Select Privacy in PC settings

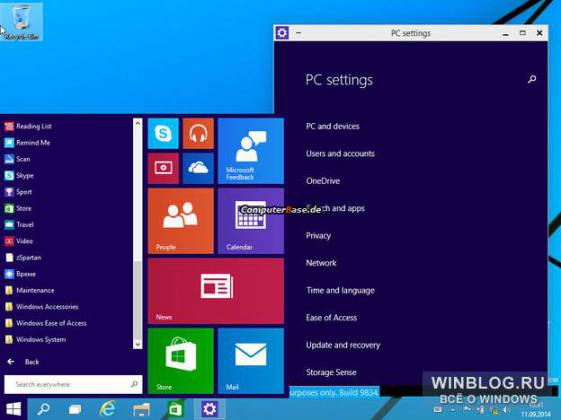coord(318,236)
